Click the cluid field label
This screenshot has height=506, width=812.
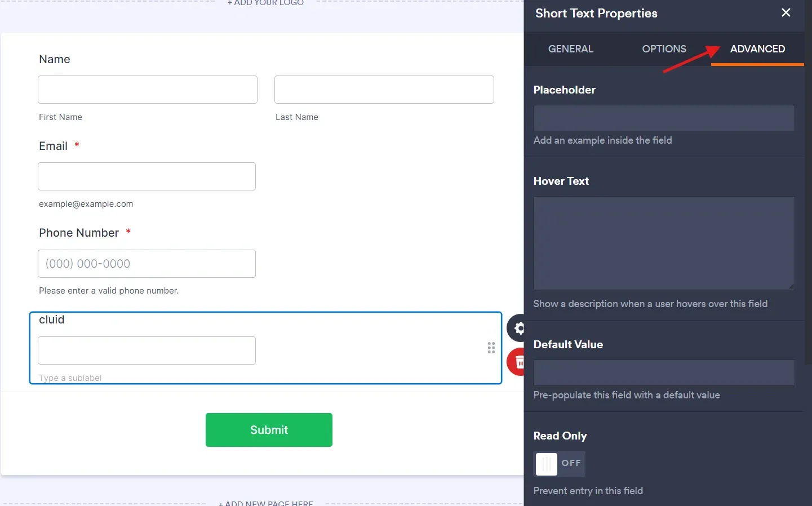pos(52,319)
